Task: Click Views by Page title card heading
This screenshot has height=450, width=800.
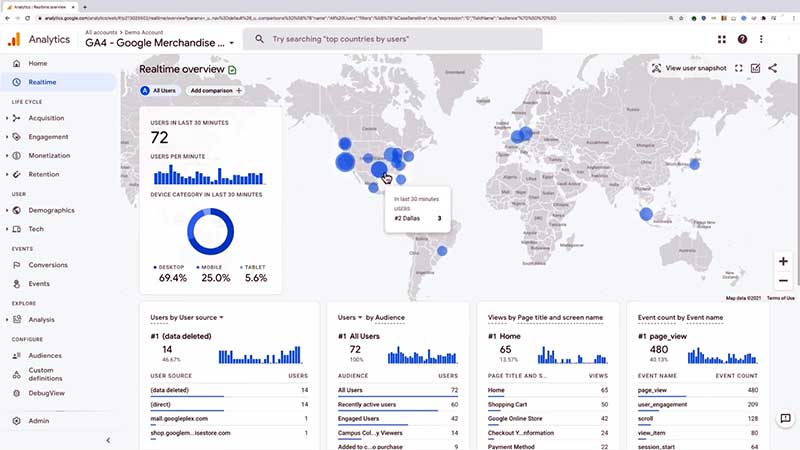Action: pyautogui.click(x=545, y=317)
